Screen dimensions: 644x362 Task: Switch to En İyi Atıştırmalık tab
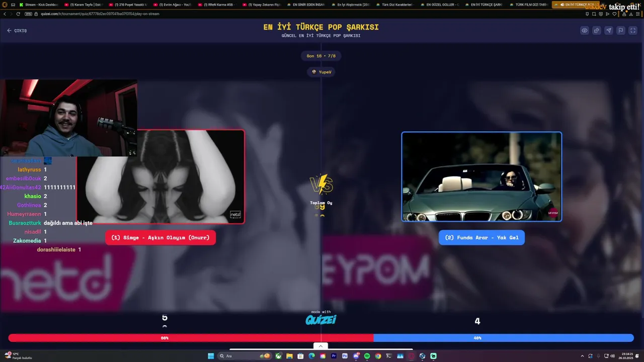tap(350, 5)
